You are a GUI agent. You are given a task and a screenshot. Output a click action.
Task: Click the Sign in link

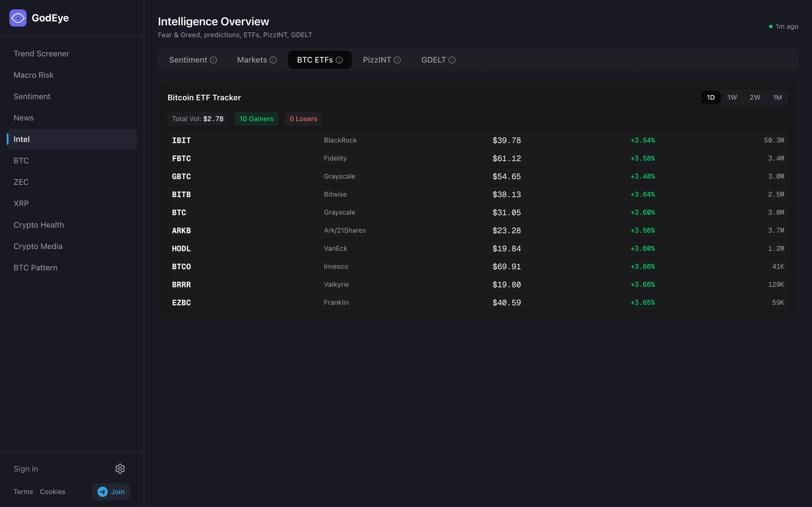pyautogui.click(x=26, y=469)
